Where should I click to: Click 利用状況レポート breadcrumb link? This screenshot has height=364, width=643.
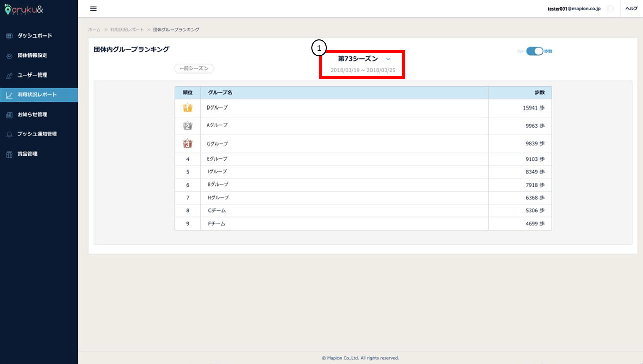click(127, 30)
